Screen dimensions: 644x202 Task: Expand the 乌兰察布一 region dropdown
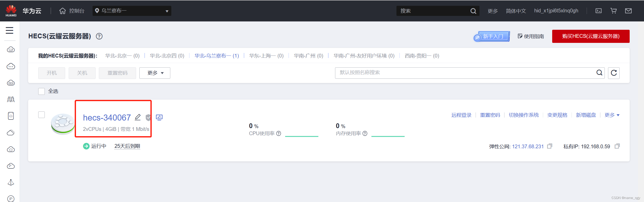(x=132, y=11)
